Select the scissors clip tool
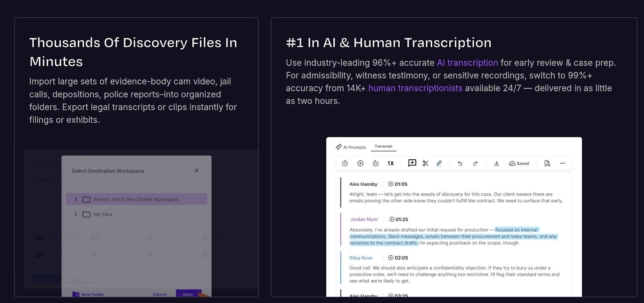Image resolution: width=644 pixels, height=303 pixels. point(425,163)
